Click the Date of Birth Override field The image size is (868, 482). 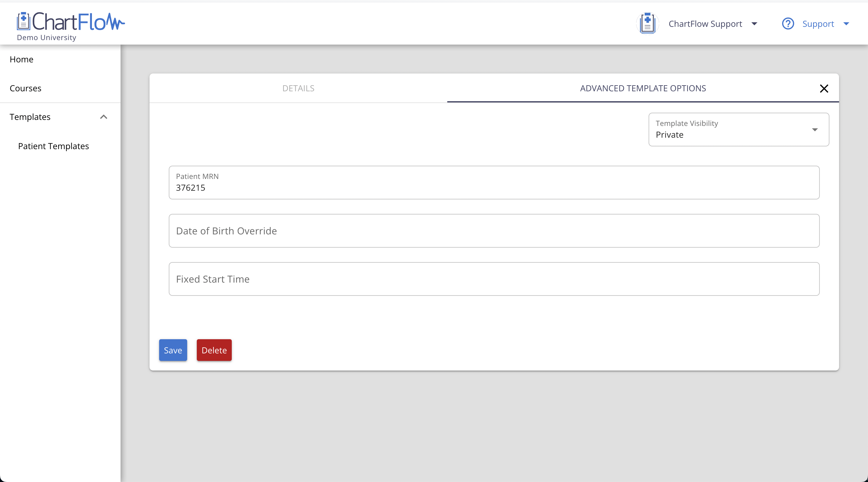[494, 231]
